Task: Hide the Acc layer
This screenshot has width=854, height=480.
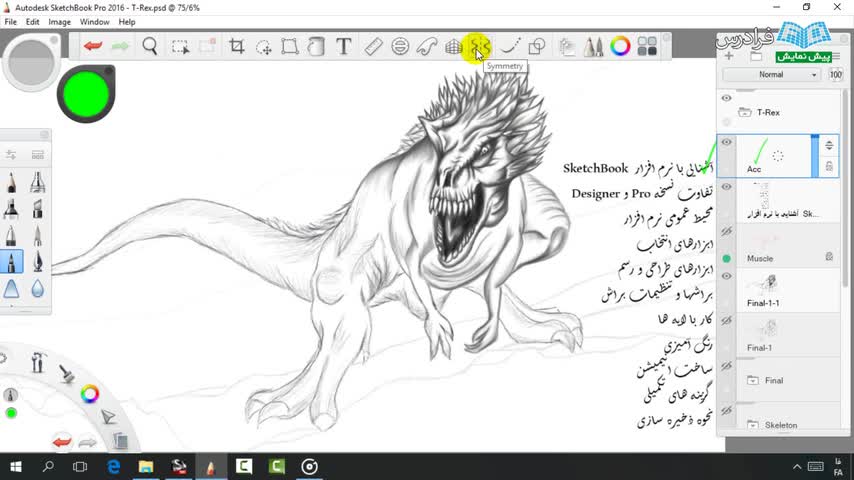Action: 727,143
